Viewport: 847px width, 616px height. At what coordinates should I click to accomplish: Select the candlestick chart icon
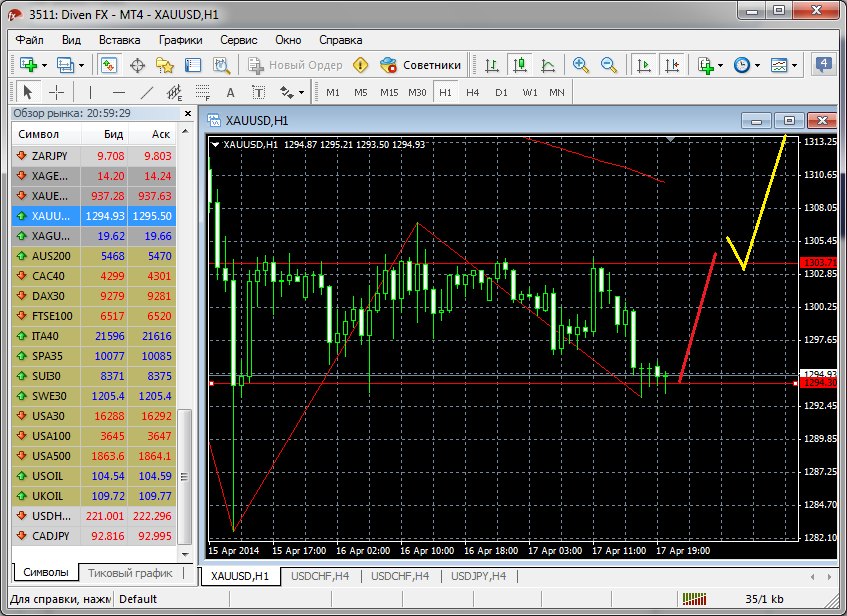520,65
